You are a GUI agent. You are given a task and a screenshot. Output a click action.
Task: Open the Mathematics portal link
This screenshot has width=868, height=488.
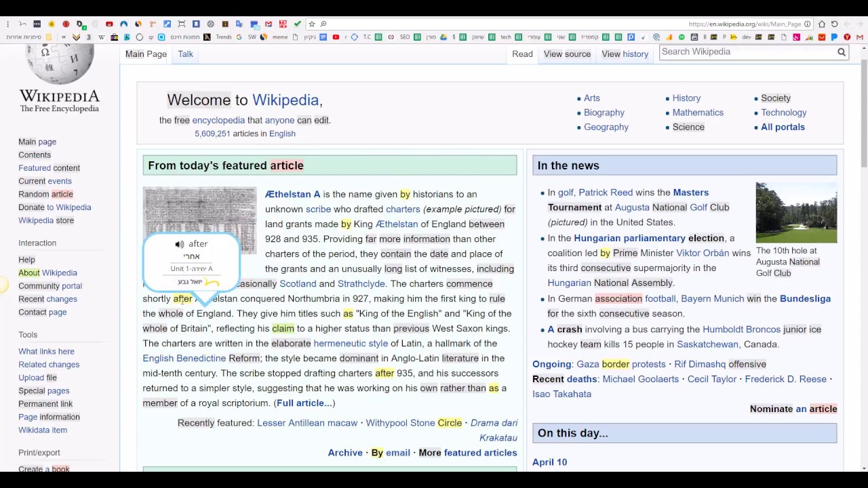tap(698, 113)
